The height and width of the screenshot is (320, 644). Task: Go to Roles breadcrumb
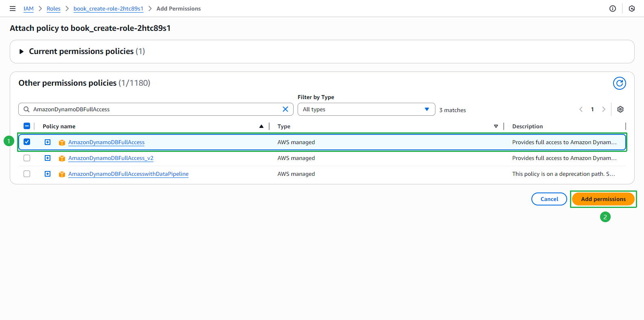(54, 9)
